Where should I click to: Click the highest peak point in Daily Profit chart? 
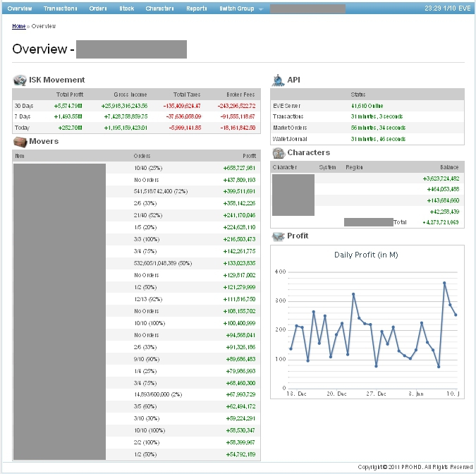tap(445, 283)
